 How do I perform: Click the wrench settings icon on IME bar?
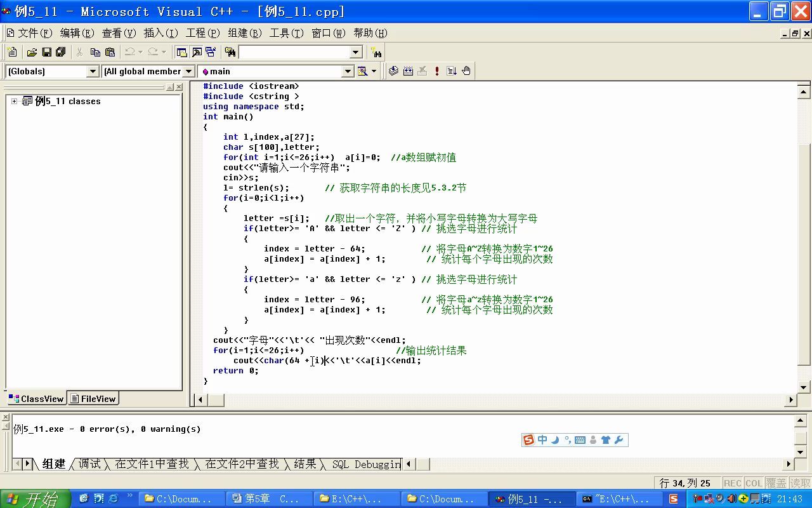619,440
